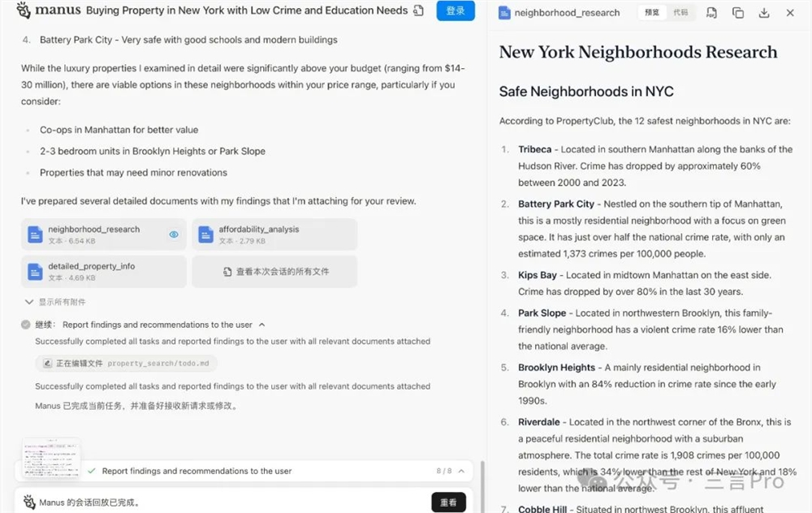
Task: Expand 显示所有附件 chevron
Action: click(x=29, y=302)
